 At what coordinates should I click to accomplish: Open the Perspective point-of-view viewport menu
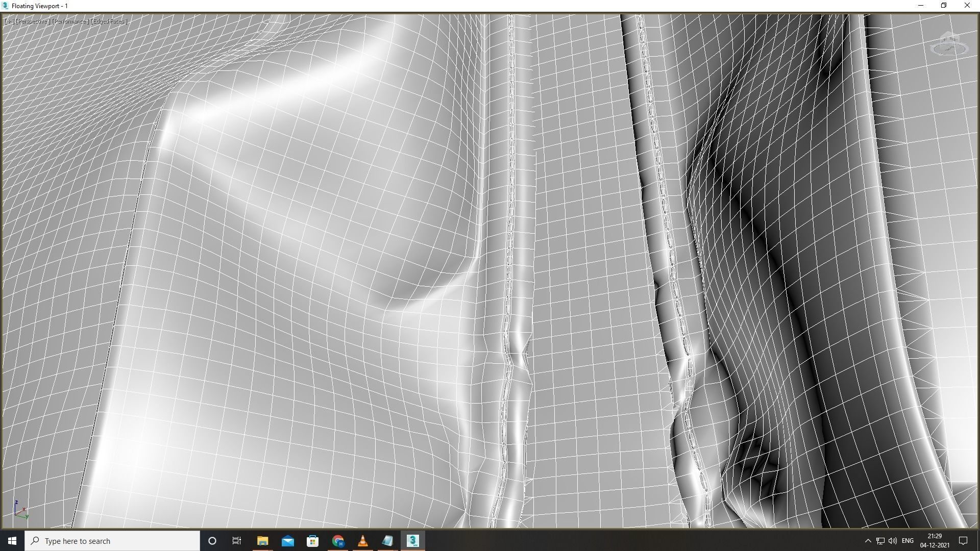pyautogui.click(x=32, y=21)
